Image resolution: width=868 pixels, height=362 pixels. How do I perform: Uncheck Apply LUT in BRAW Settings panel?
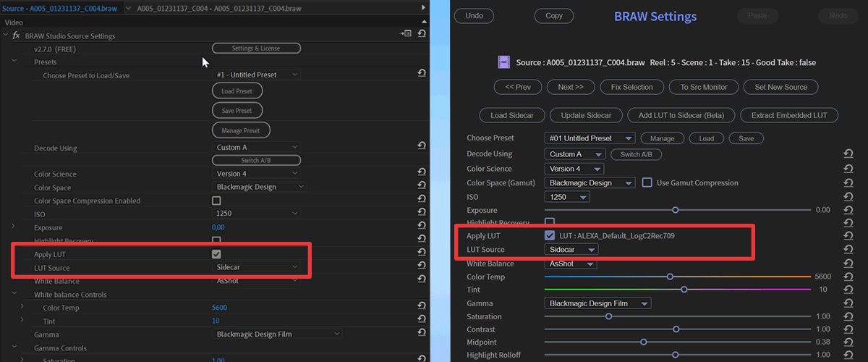(550, 235)
